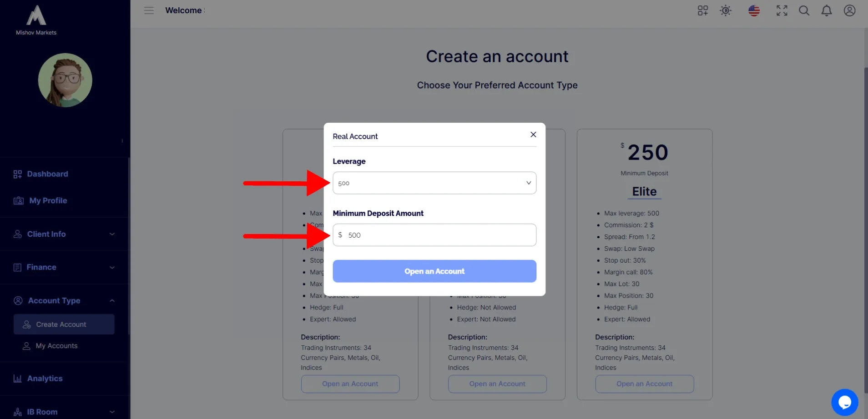868x419 pixels.
Task: Click the hamburger menu icon
Action: coord(149,10)
